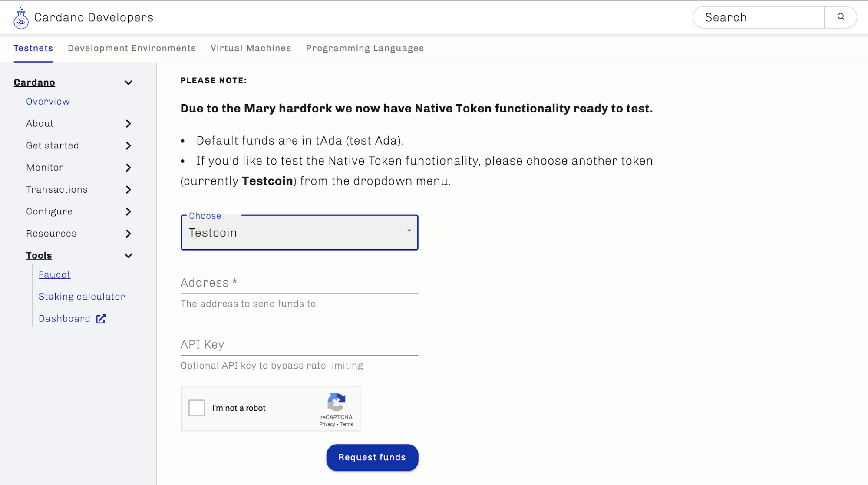Screen dimensions: 868x485
Task: Switch to Development Environments tab
Action: pos(132,48)
